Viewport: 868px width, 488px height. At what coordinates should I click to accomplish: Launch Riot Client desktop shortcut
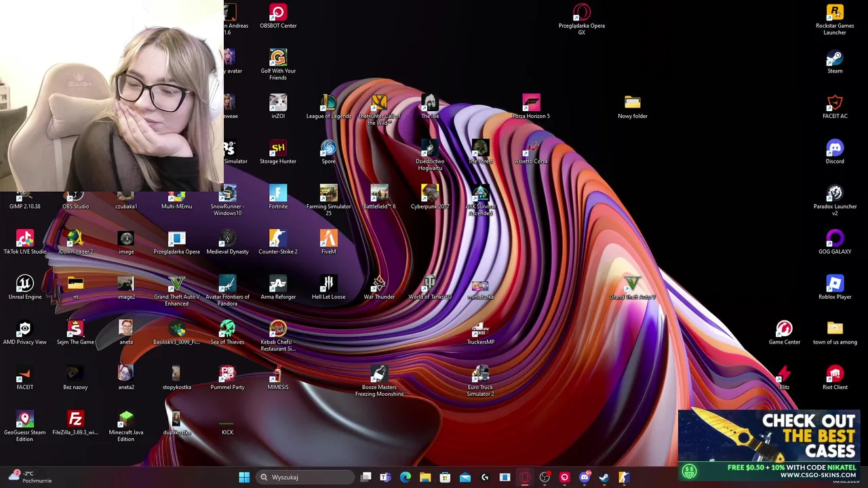[835, 378]
